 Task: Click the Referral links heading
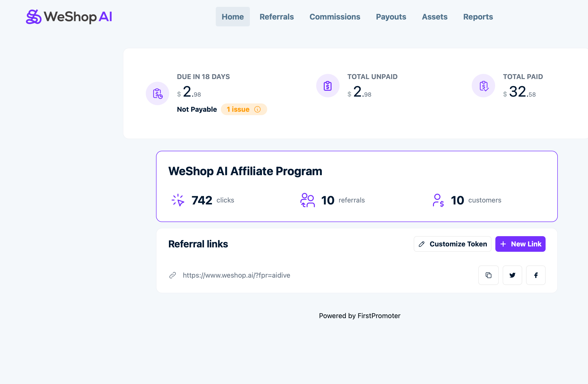pos(198,244)
